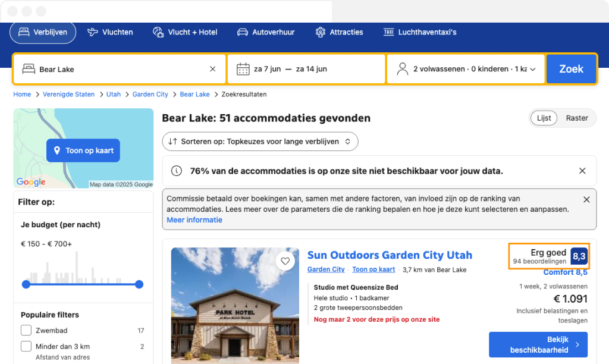The width and height of the screenshot is (609, 364).
Task: Select the Lijst view toggle
Action: tap(544, 118)
